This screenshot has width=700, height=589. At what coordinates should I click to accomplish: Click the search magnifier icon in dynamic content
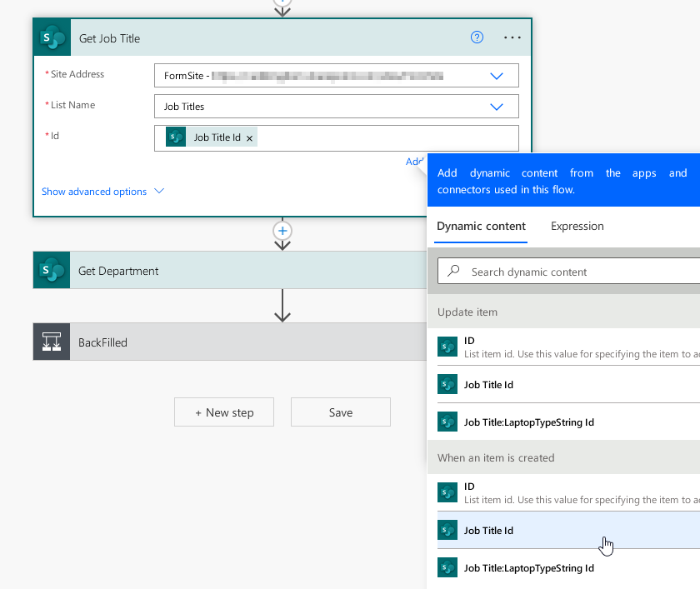454,272
